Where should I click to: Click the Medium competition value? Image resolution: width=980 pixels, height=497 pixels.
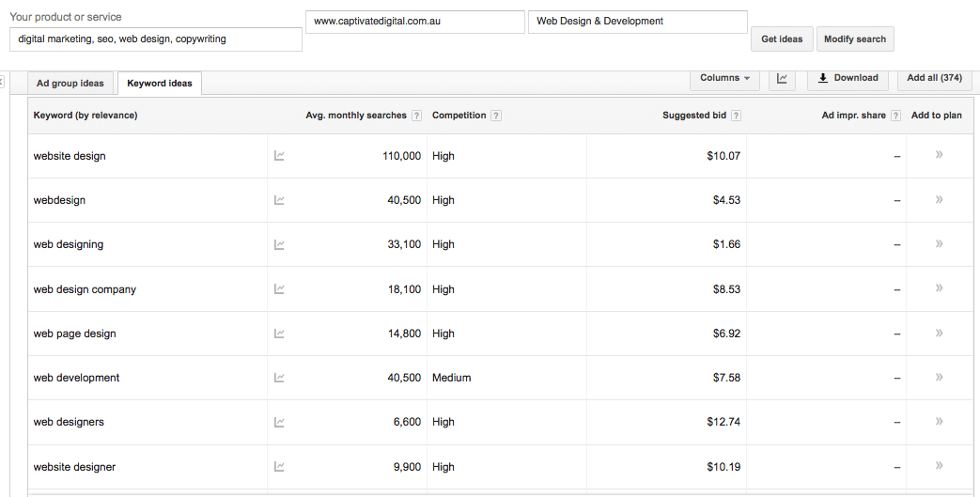point(451,378)
